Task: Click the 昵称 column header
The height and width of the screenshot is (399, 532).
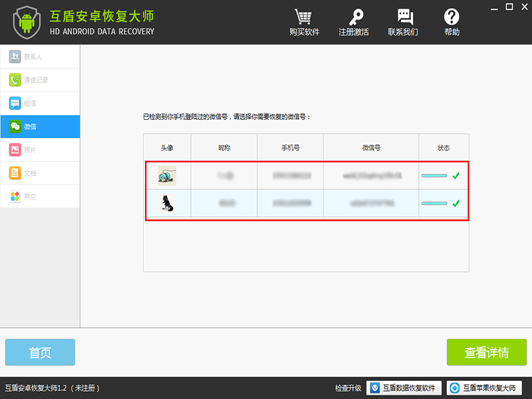Action: pyautogui.click(x=224, y=148)
